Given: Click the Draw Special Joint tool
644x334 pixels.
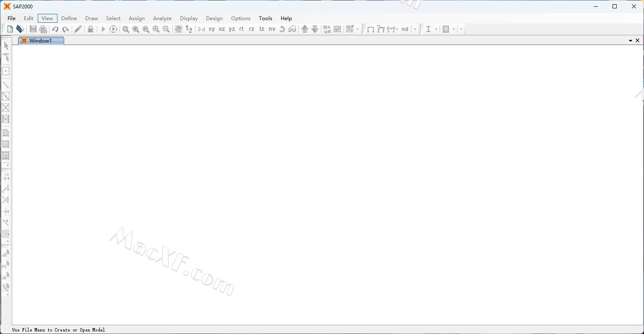Looking at the screenshot, I should click(x=6, y=71).
